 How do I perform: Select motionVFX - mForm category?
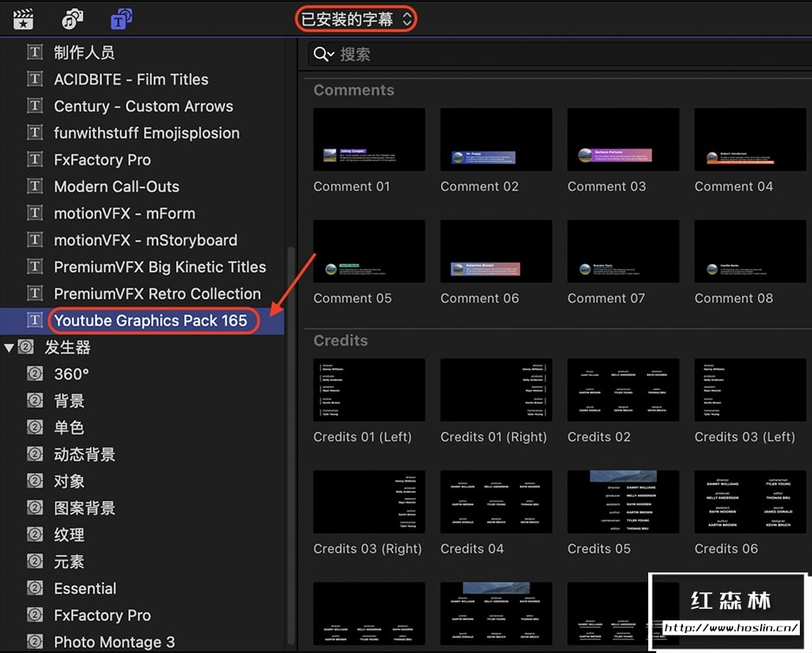(124, 213)
